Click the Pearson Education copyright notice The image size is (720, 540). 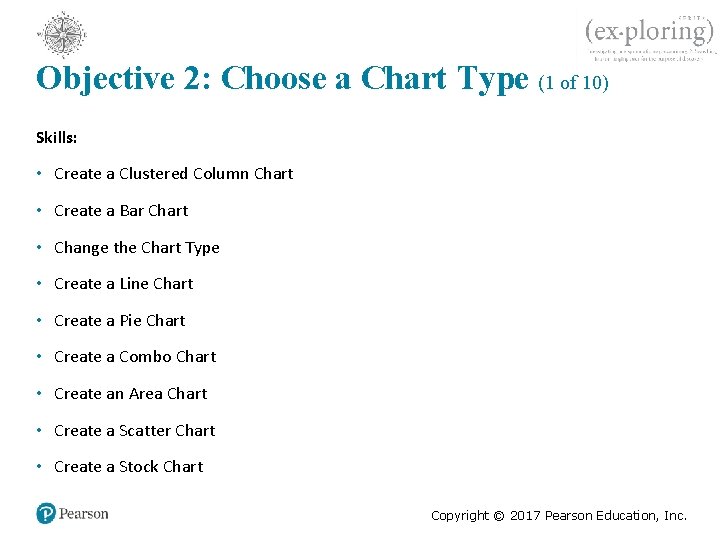pos(559,516)
